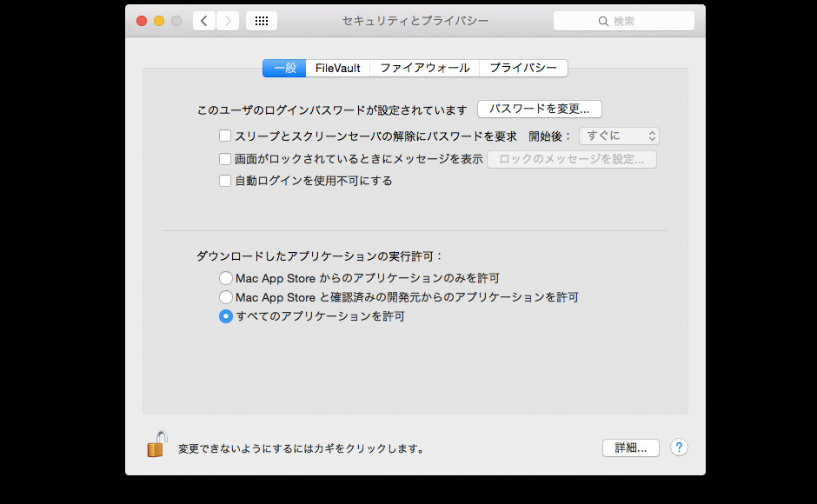
Task: Close the window with red button
Action: point(142,21)
